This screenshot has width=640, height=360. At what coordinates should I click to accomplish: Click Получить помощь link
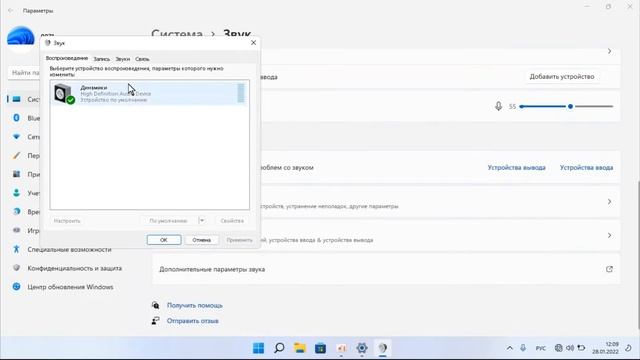[x=195, y=305]
